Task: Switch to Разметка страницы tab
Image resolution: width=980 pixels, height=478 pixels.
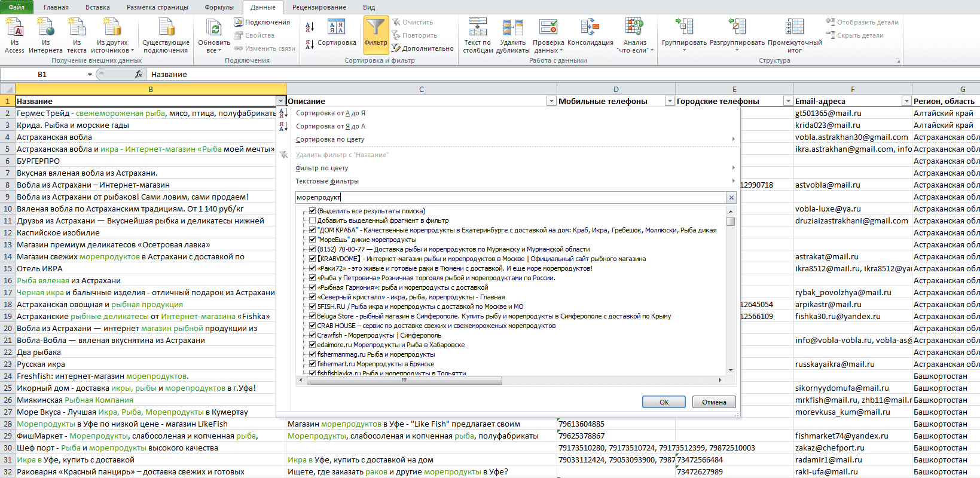Action: [157, 7]
